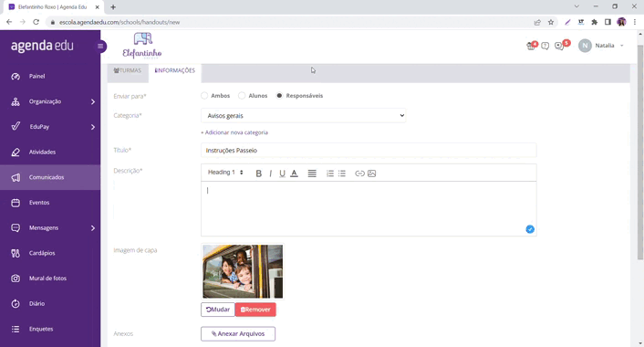The image size is (644, 347).
Task: Select the Alunos radio option
Action: click(x=242, y=96)
